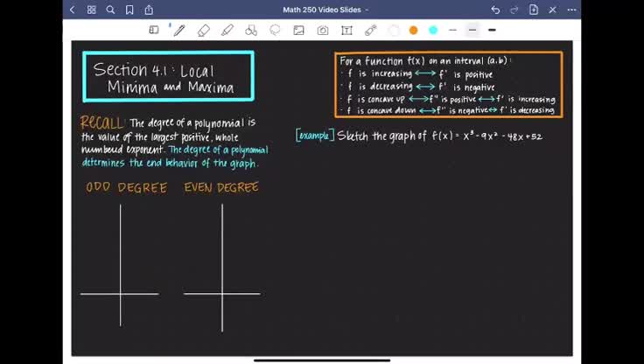Select the thickest pen stroke width
The height and width of the screenshot is (364, 644).
tap(493, 30)
